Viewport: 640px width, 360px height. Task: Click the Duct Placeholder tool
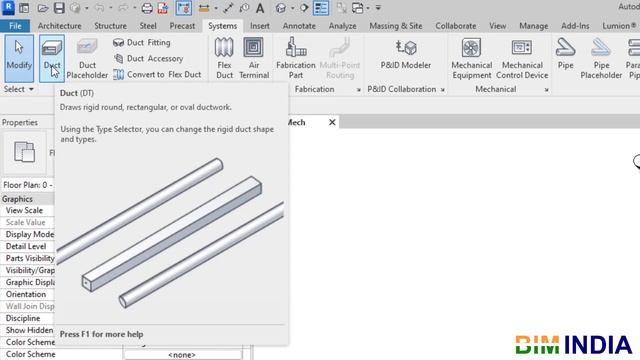pyautogui.click(x=87, y=58)
